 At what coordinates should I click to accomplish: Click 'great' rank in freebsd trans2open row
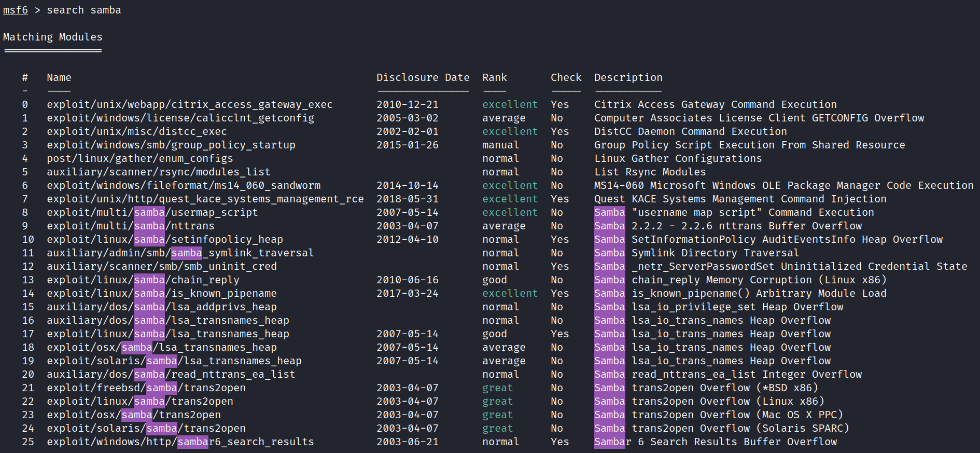(x=498, y=388)
